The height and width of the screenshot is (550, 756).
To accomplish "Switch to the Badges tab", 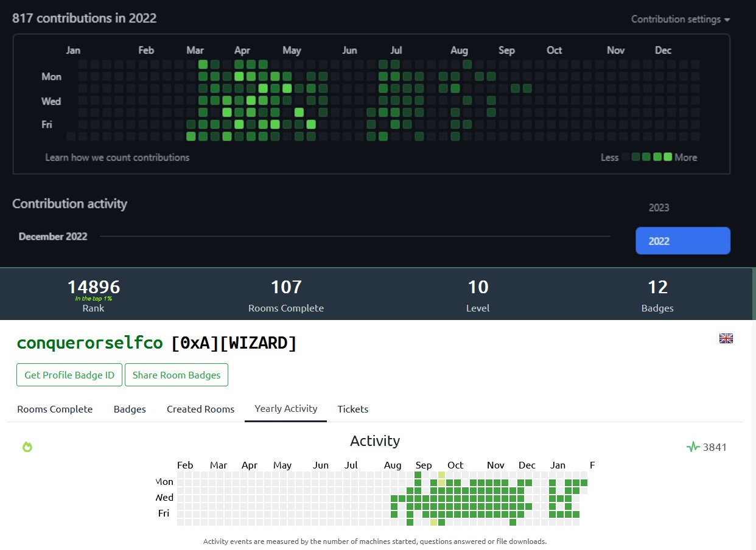I will 130,409.
